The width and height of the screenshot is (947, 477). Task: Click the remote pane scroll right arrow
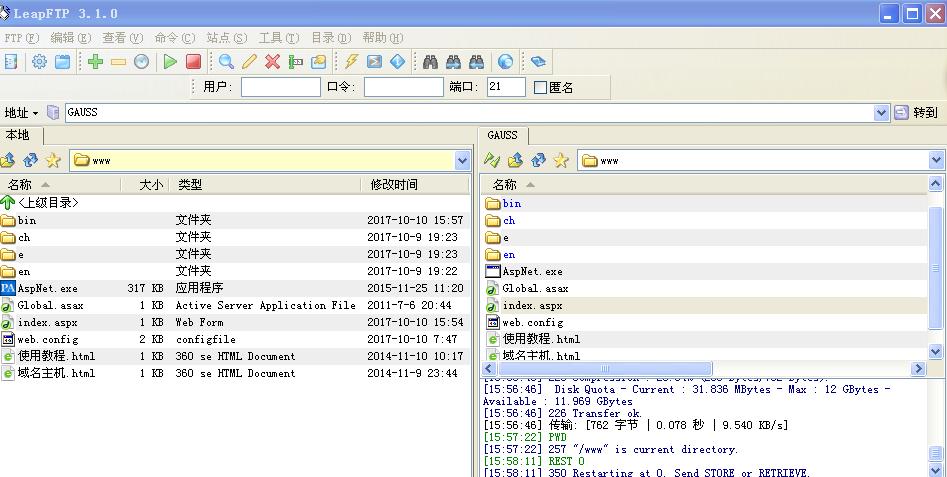(918, 368)
